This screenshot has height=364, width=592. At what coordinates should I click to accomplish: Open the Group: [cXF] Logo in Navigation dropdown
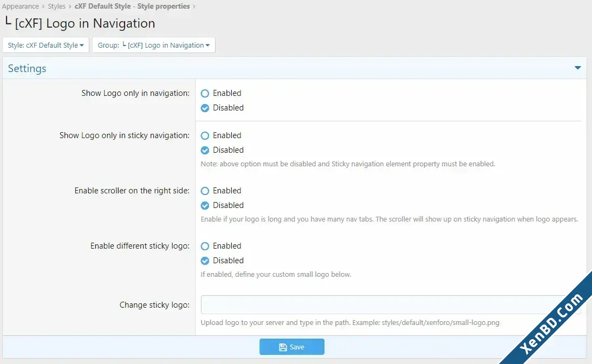point(154,45)
